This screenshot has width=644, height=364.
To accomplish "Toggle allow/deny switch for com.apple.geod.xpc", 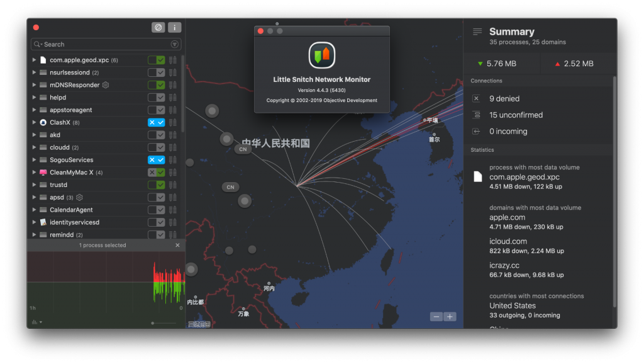I will tap(157, 60).
